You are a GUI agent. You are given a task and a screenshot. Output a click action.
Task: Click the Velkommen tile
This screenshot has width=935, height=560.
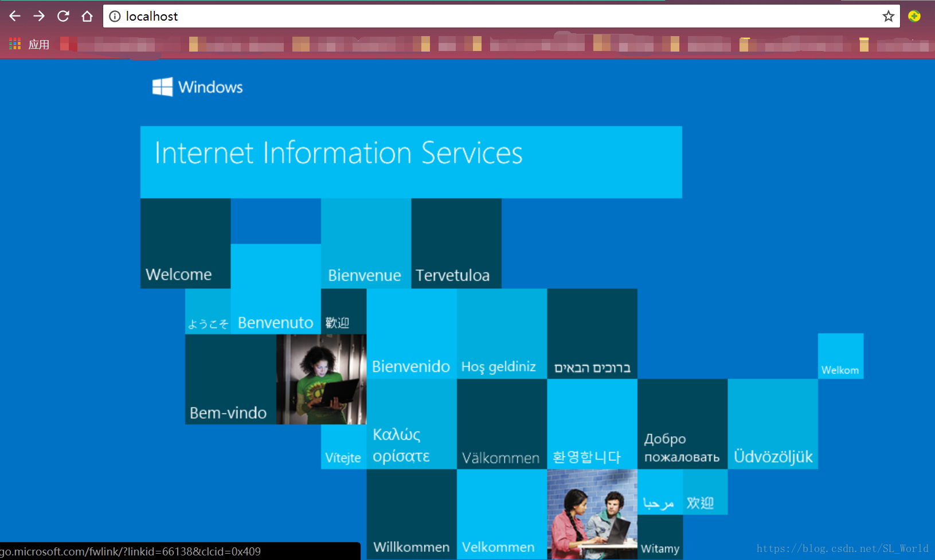pos(502,514)
